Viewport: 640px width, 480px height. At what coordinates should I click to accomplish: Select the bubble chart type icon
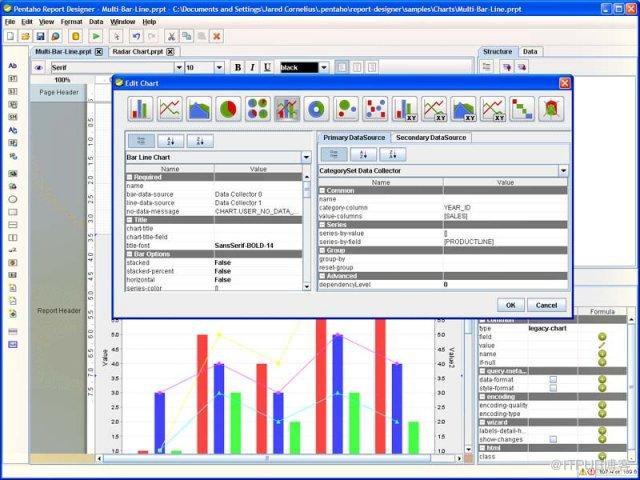tap(346, 109)
